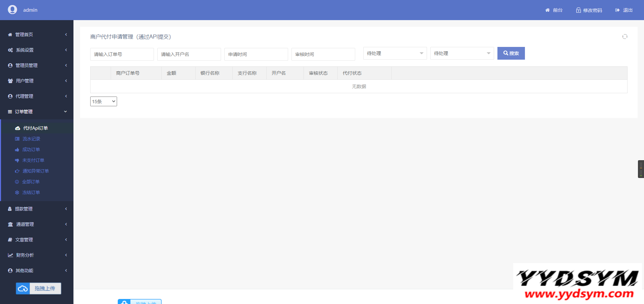Open 未支付订单 in the sidebar
Viewport: 644px width, 304px height.
click(x=33, y=160)
